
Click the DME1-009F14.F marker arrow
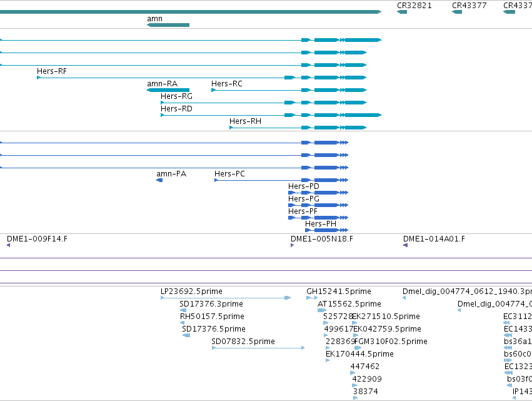click(9, 245)
